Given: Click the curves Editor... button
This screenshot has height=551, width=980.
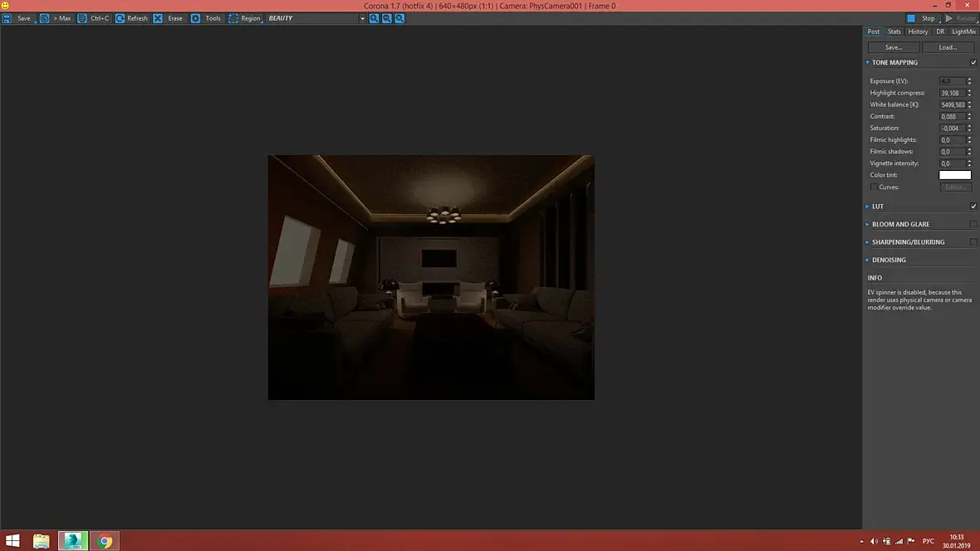Looking at the screenshot, I should pyautogui.click(x=956, y=187).
